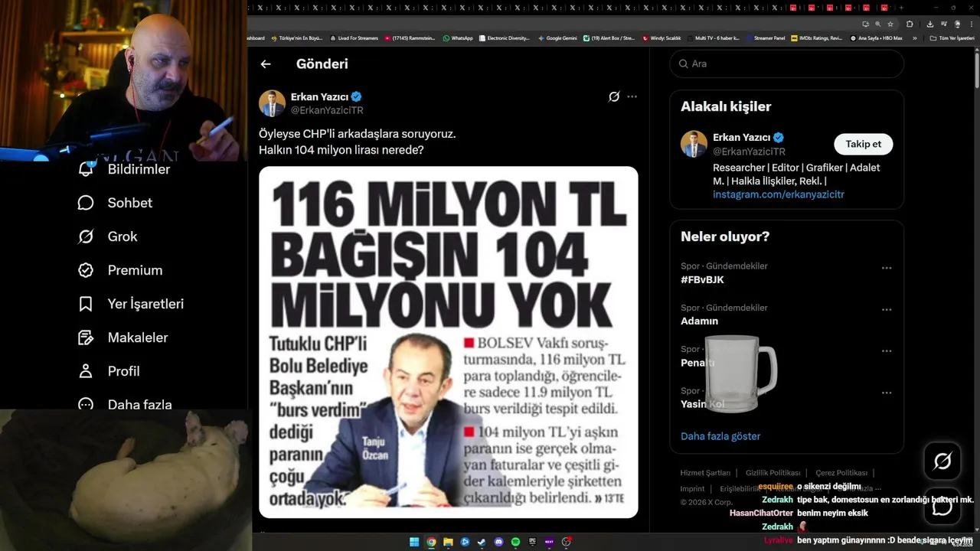
Task: Open Profil in the sidebar
Action: [x=109, y=371]
